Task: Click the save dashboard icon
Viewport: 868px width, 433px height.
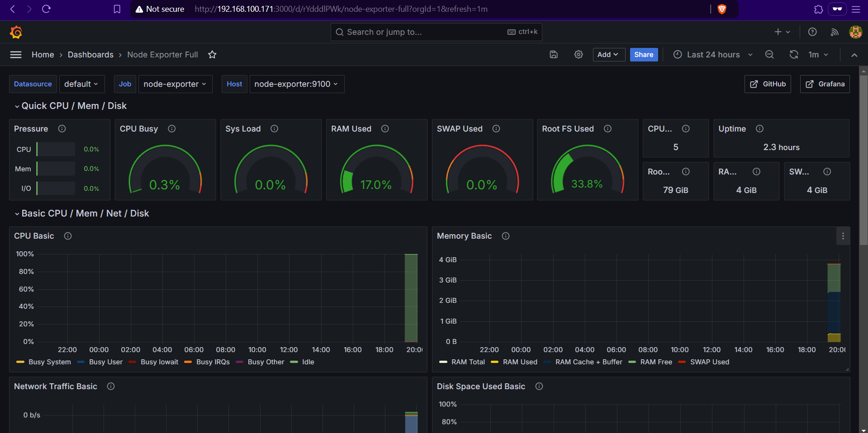Action: [554, 55]
